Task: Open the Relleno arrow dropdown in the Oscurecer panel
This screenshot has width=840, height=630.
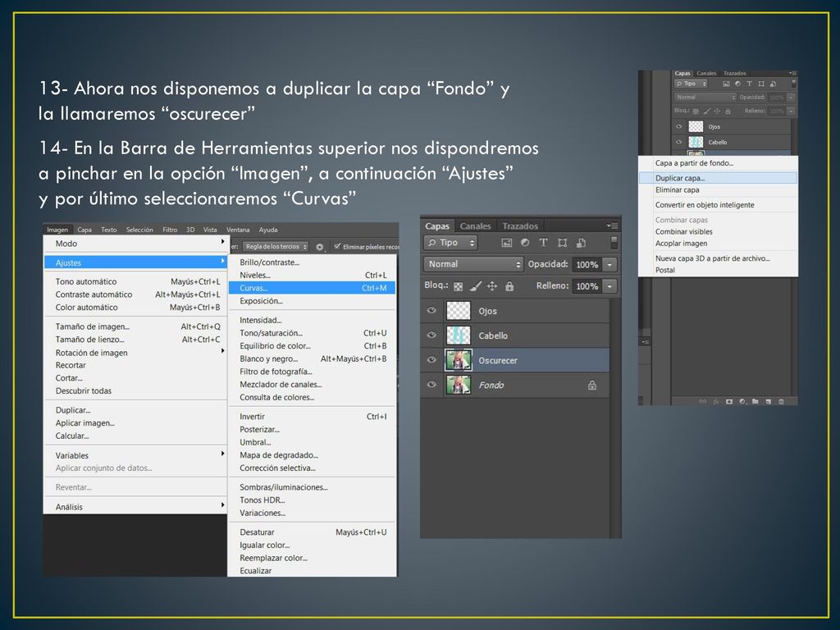Action: click(x=609, y=286)
